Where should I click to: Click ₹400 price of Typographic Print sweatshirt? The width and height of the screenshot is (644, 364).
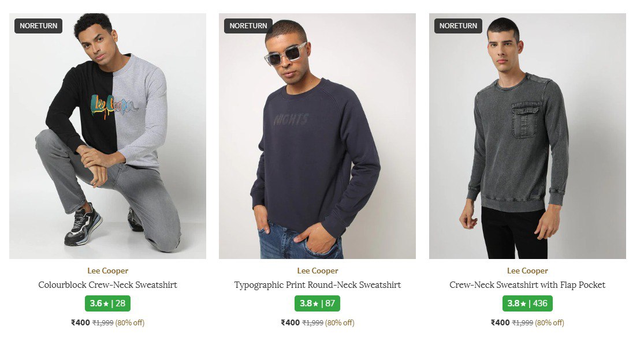pos(290,322)
